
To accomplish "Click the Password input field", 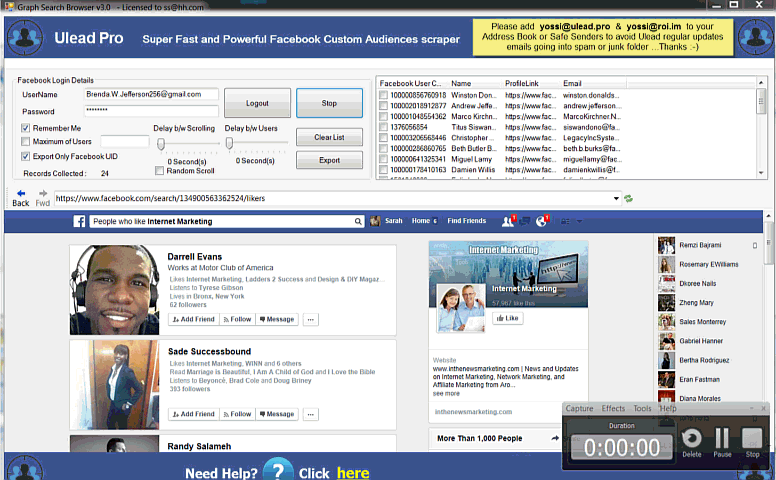I will (151, 111).
